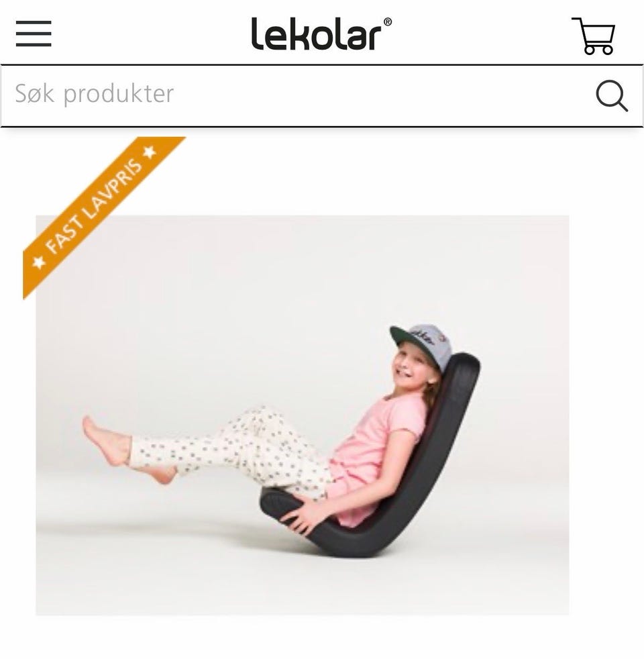Focus the Søk produkter search field
644x659 pixels.
(322, 95)
